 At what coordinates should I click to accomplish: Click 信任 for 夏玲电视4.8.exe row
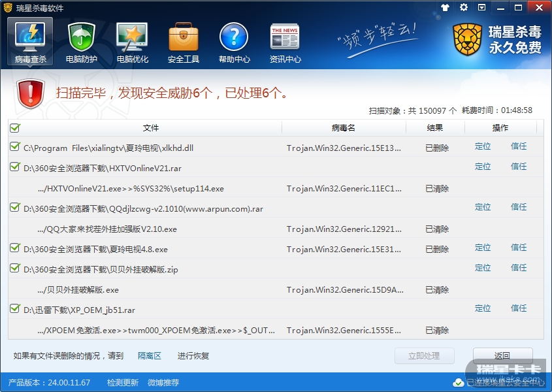point(519,247)
